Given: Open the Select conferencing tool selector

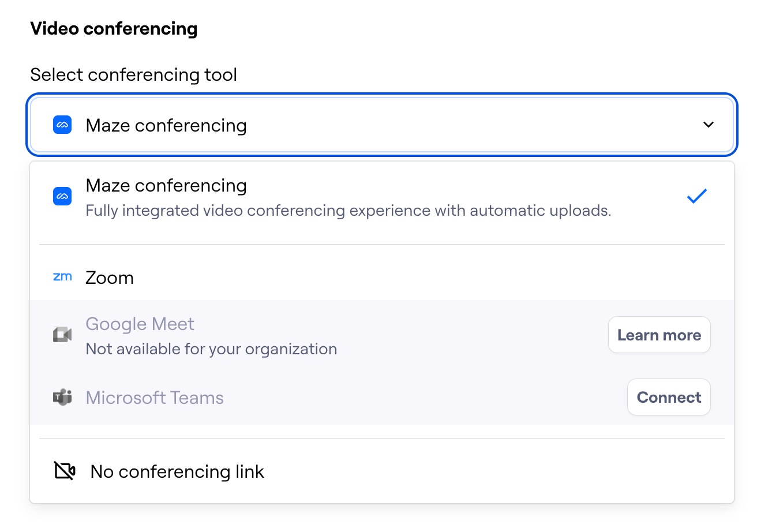Looking at the screenshot, I should [x=381, y=125].
